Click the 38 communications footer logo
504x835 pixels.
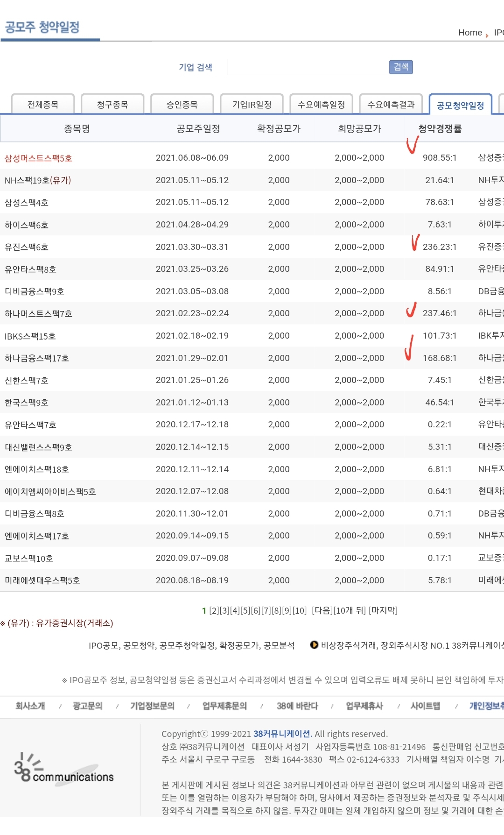click(64, 769)
